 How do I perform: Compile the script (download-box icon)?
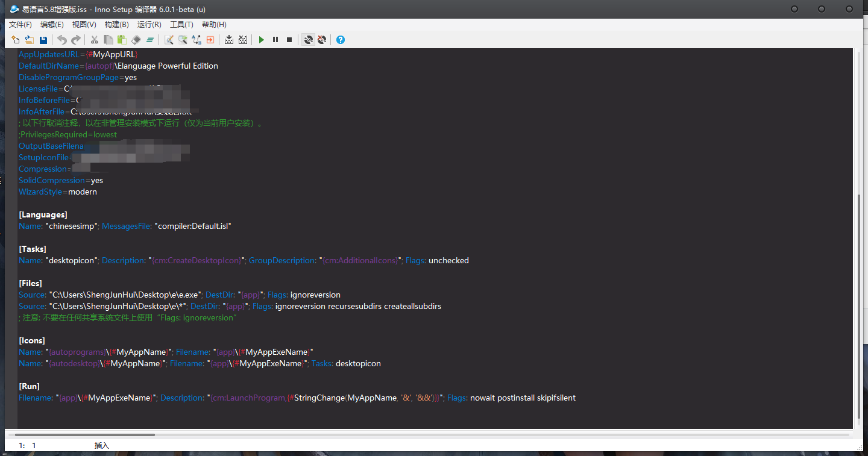(x=229, y=40)
